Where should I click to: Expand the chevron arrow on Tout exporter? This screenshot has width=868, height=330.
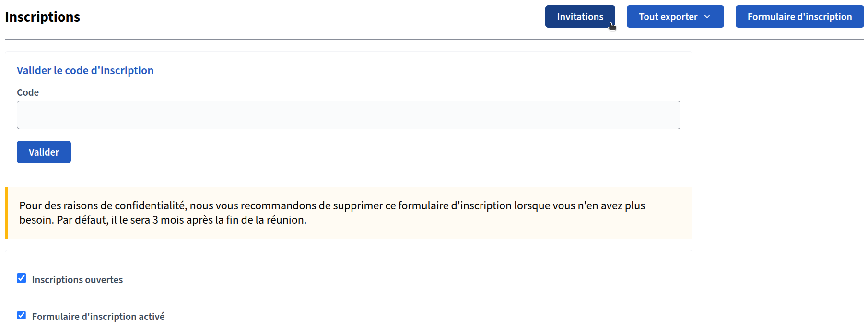pos(707,17)
